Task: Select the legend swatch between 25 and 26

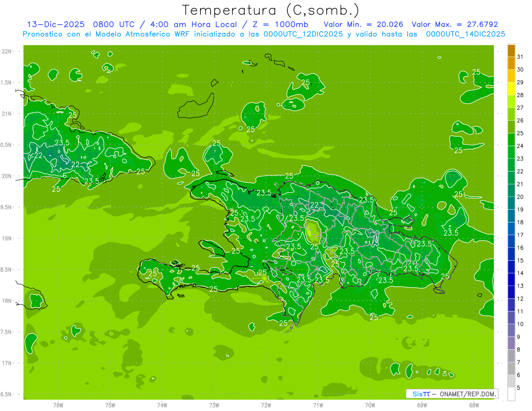Action: click(511, 127)
